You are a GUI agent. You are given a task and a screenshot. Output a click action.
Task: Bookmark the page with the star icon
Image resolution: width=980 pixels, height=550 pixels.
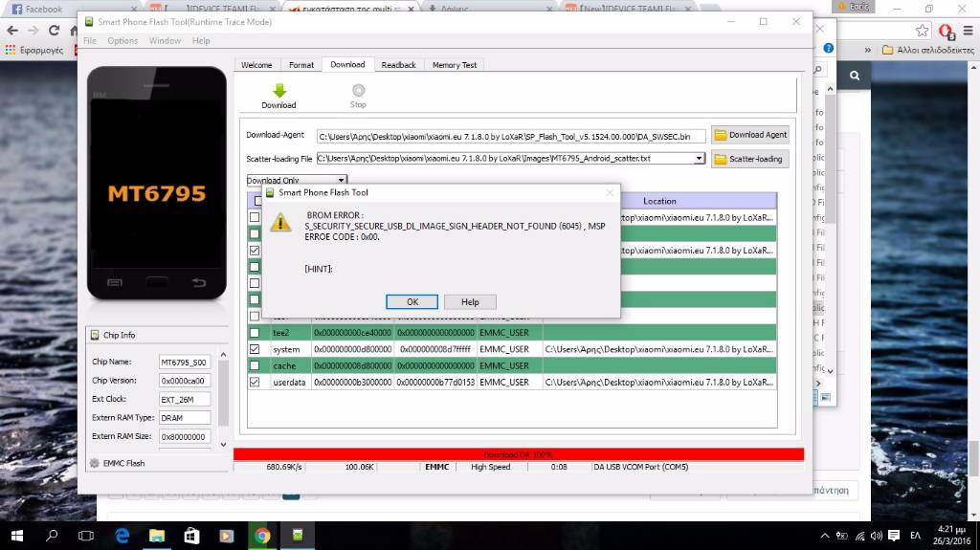[922, 31]
